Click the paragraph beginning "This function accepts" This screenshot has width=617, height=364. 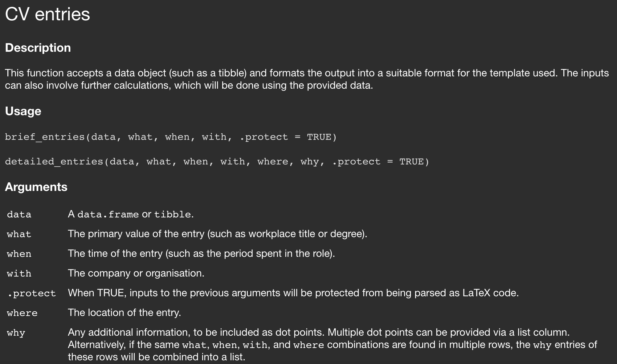click(x=307, y=79)
